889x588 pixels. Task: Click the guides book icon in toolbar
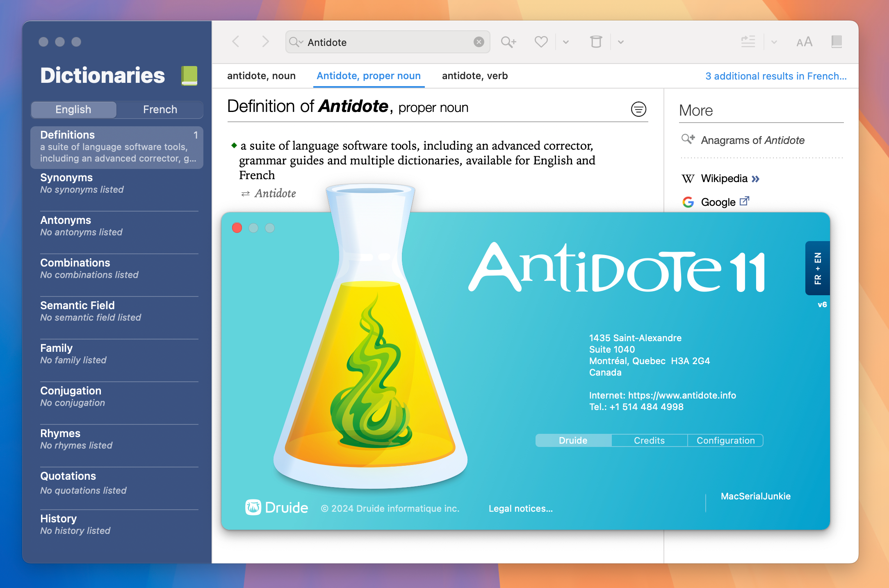[837, 42]
